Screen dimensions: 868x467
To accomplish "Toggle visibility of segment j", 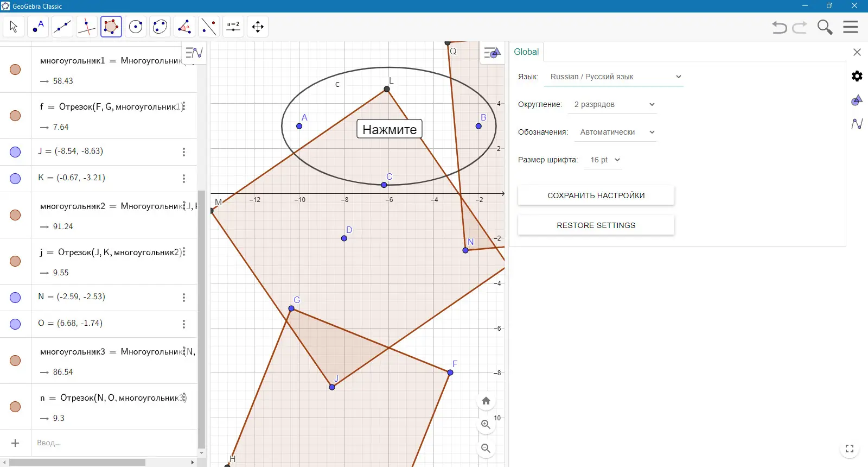I will click(x=15, y=261).
